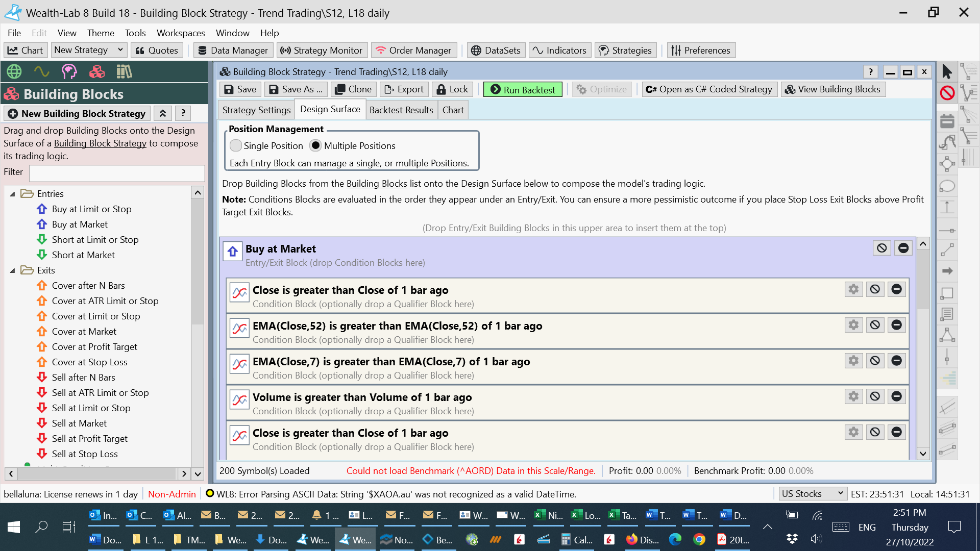Viewport: 980px width, 551px height.
Task: Click the red cancel drawing icon
Action: click(x=947, y=93)
